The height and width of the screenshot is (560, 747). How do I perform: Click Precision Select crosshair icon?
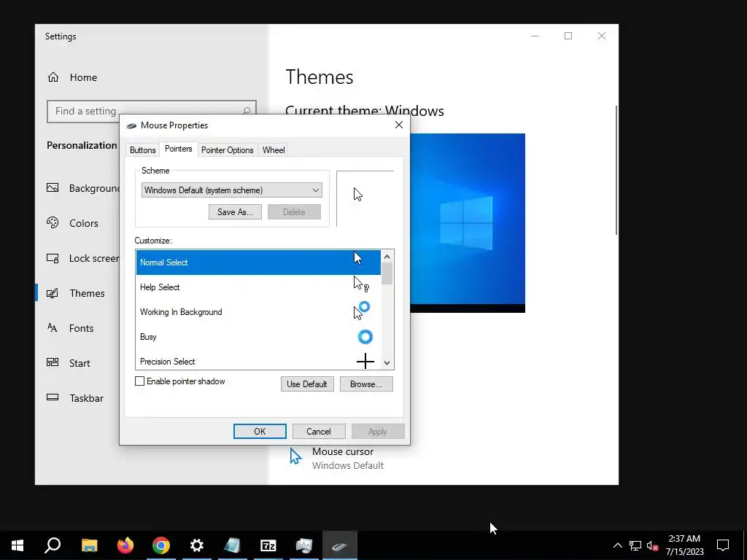(x=365, y=362)
